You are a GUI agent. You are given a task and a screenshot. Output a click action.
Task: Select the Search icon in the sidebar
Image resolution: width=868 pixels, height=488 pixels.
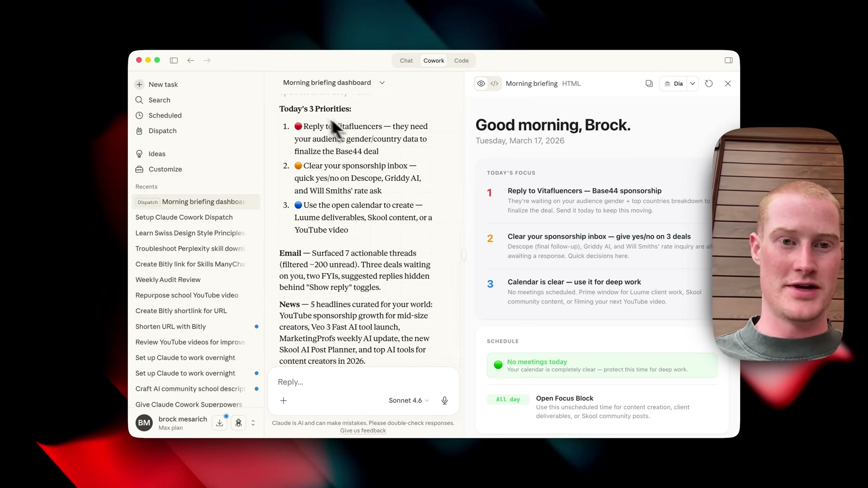159,100
